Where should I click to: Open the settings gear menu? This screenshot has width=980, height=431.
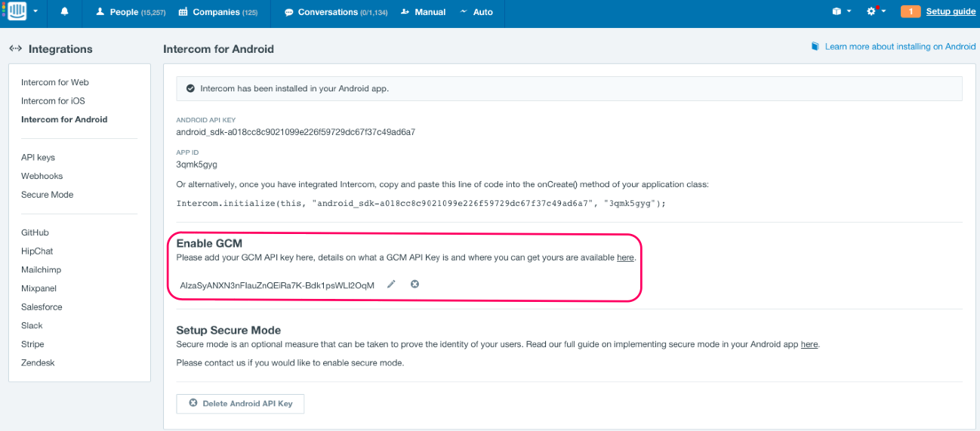tap(876, 12)
